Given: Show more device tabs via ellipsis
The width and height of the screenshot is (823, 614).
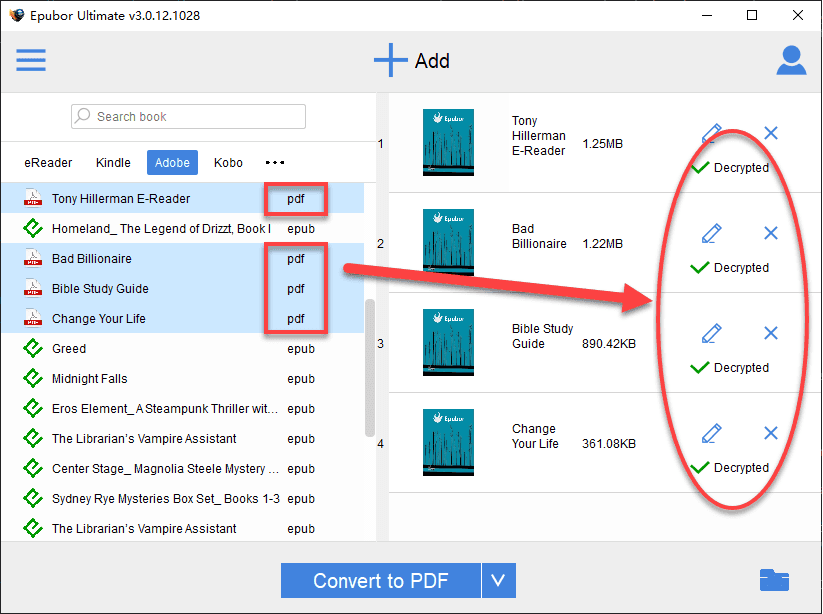Looking at the screenshot, I should pyautogui.click(x=275, y=163).
